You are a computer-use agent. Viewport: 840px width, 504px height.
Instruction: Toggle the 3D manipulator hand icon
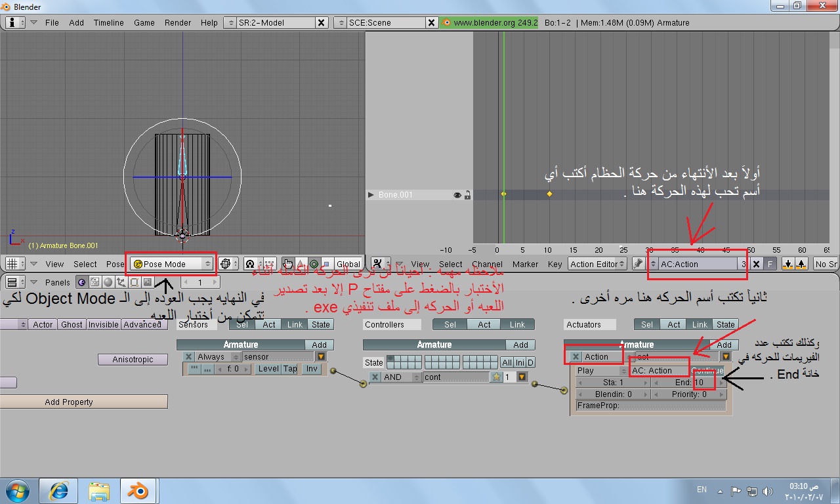click(x=287, y=264)
